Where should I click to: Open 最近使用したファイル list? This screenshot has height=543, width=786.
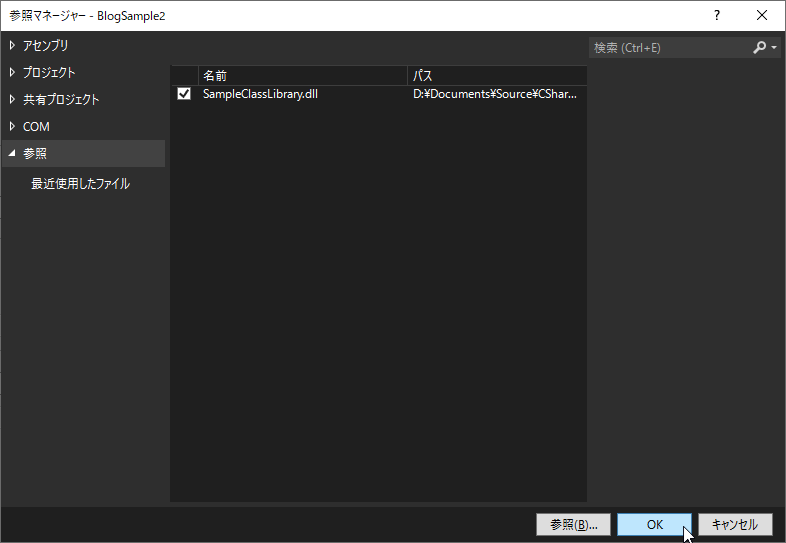80,184
